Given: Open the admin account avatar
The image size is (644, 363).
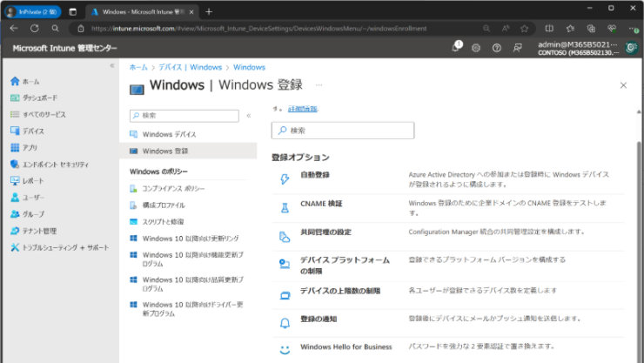Looking at the screenshot, I should coord(631,48).
